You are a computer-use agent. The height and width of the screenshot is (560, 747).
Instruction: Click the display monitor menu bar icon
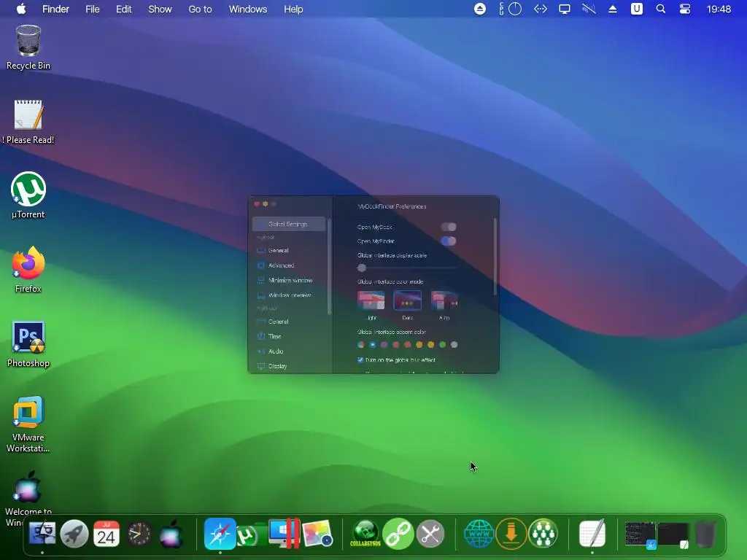coord(565,9)
